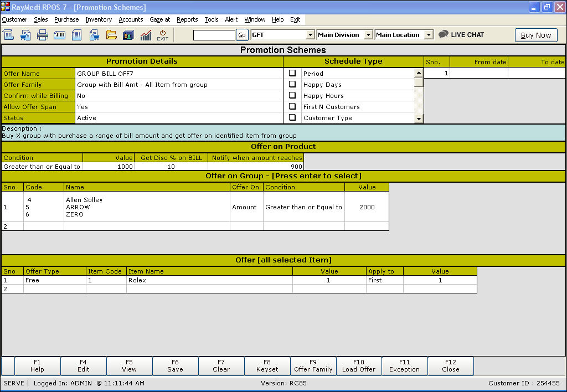Click the search input box beside Go

click(214, 35)
